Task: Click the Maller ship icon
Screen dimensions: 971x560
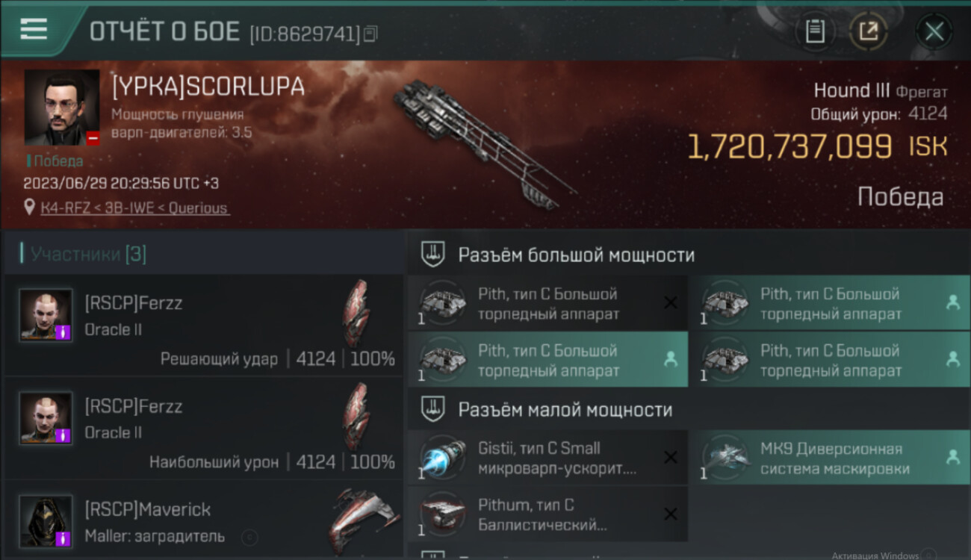Action: (x=363, y=521)
